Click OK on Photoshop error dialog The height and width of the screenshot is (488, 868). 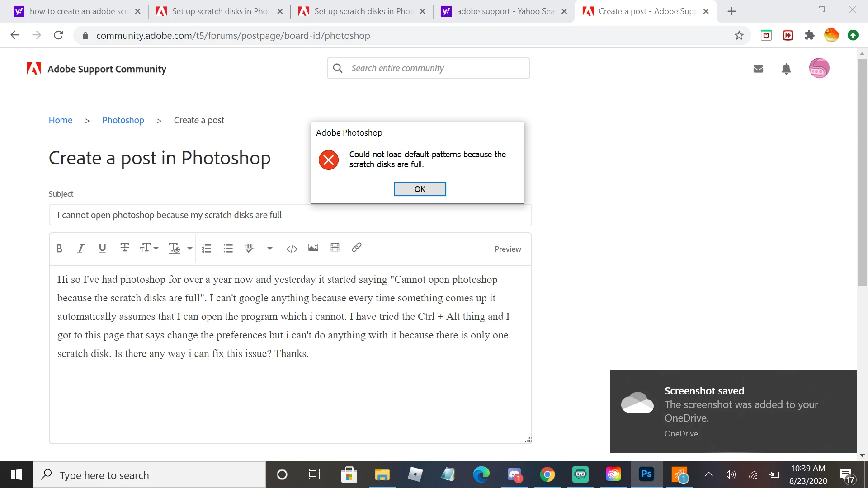(x=420, y=189)
